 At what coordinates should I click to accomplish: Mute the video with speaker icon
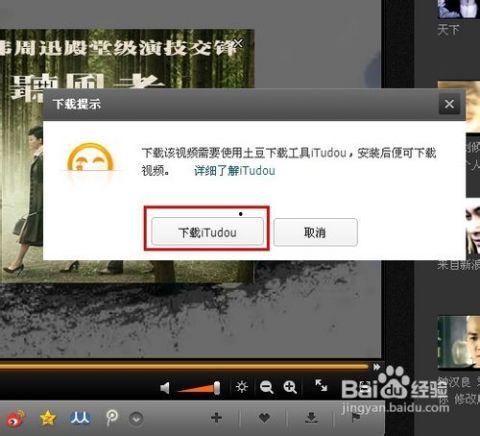[x=165, y=388]
